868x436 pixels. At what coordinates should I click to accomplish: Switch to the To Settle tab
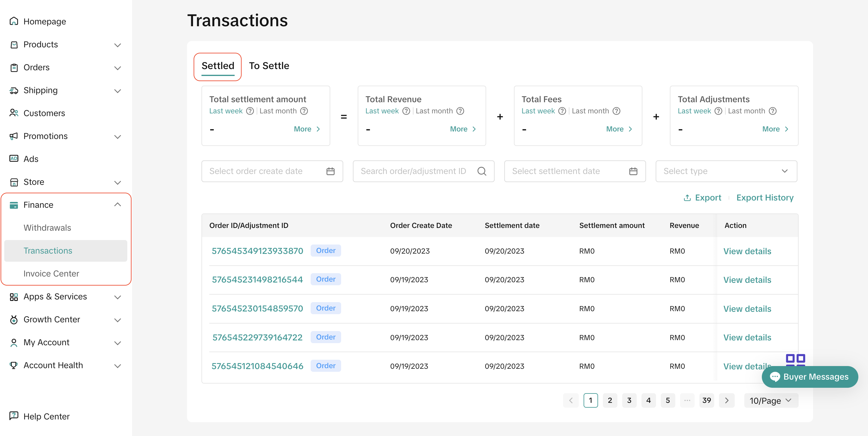268,66
